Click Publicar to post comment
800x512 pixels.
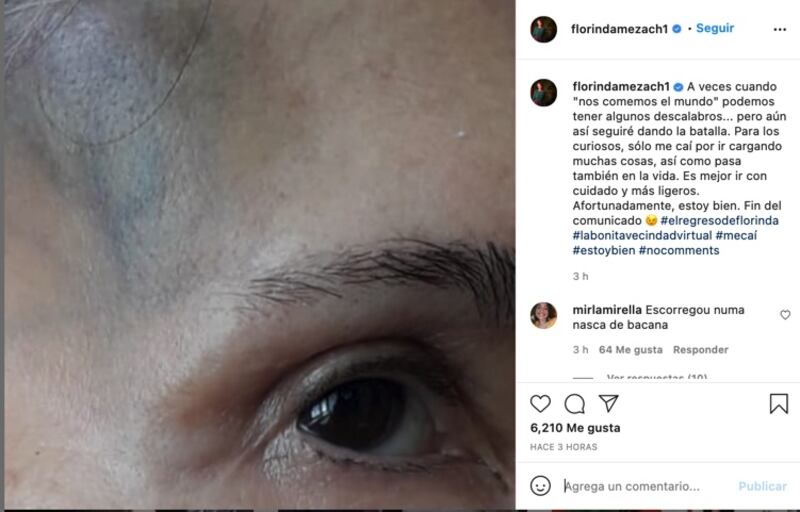(762, 486)
